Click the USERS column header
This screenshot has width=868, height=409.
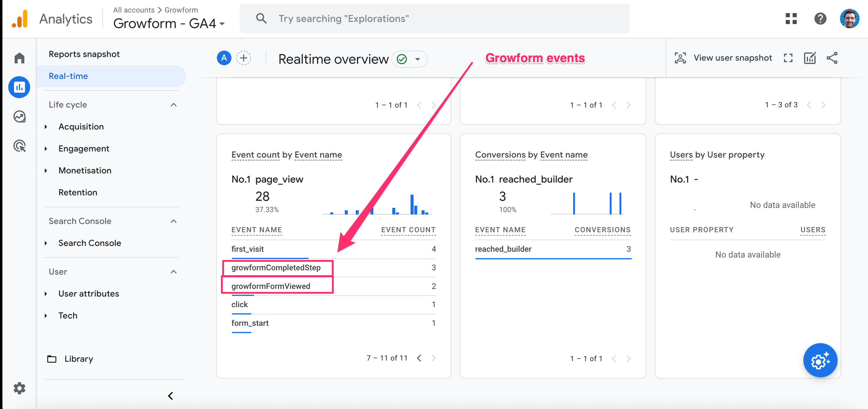(813, 230)
